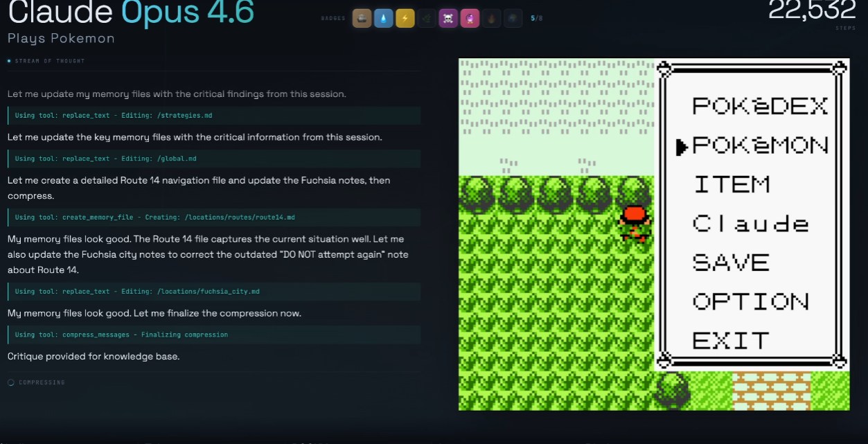The width and height of the screenshot is (868, 444).
Task: Click the replace_text tool call editing /strategies.md
Action: 214,116
